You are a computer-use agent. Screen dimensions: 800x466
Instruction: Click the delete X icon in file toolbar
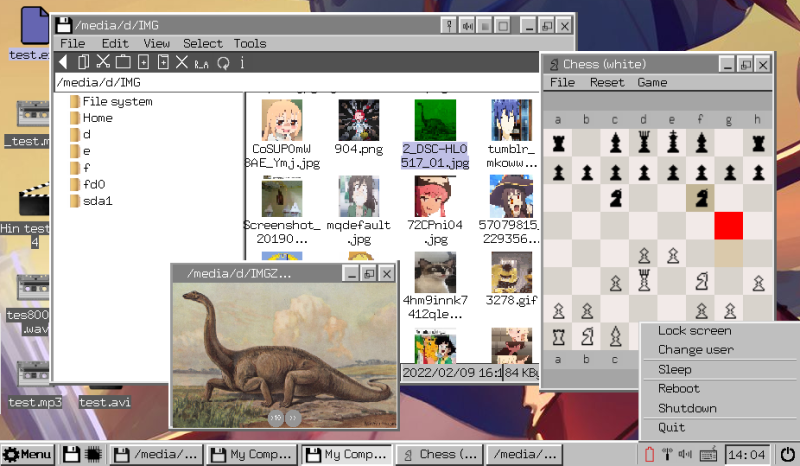pos(182,62)
